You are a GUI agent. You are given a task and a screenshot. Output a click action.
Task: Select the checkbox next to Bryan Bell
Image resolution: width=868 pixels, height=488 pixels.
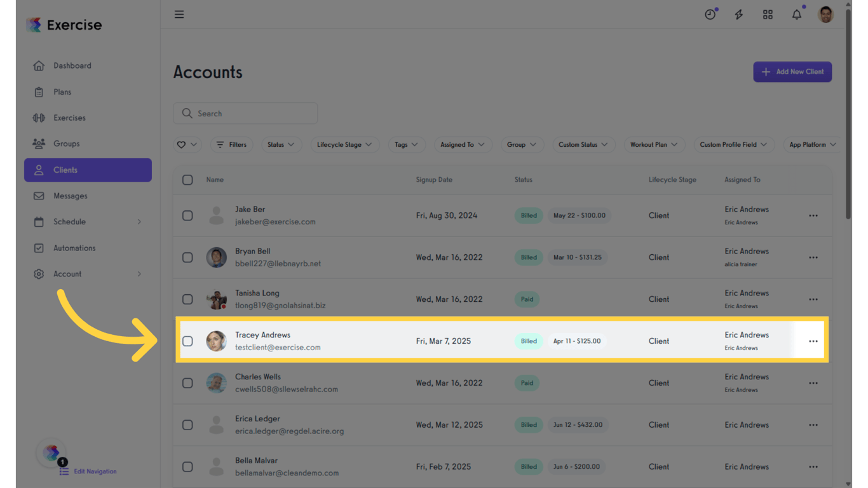(x=187, y=257)
